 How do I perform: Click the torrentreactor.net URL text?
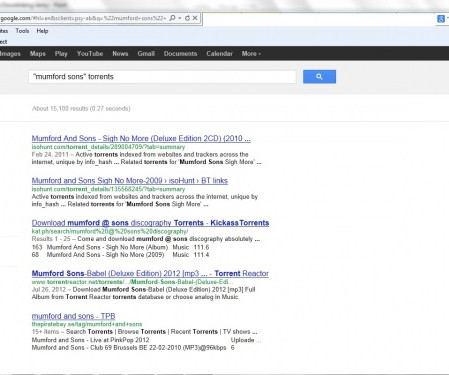click(x=132, y=282)
